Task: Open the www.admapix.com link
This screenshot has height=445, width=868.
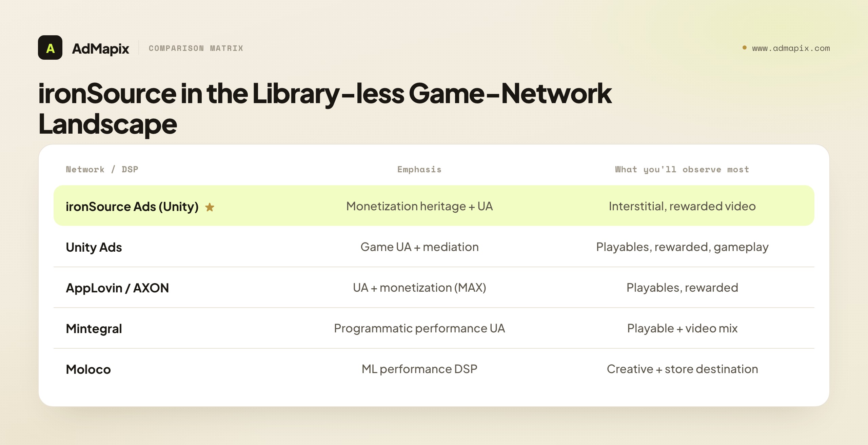Action: point(791,48)
